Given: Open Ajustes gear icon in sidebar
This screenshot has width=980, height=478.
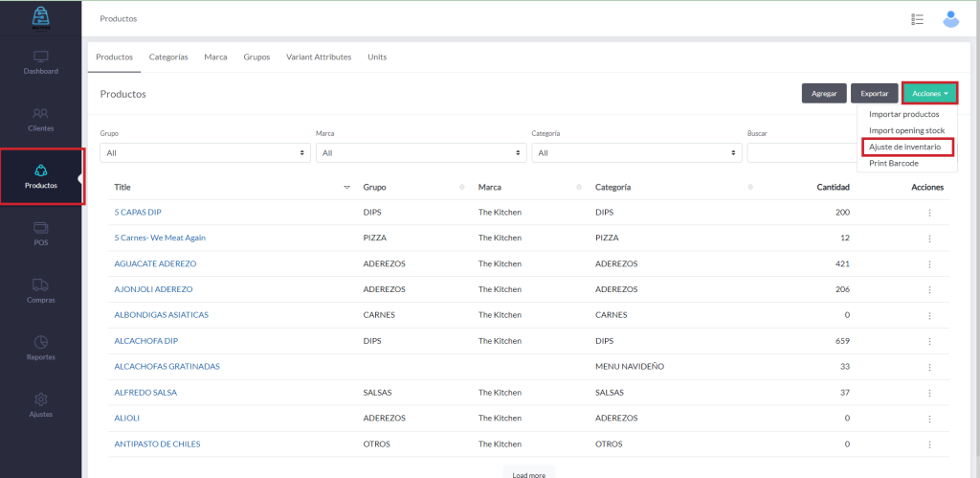Looking at the screenshot, I should pos(41,399).
